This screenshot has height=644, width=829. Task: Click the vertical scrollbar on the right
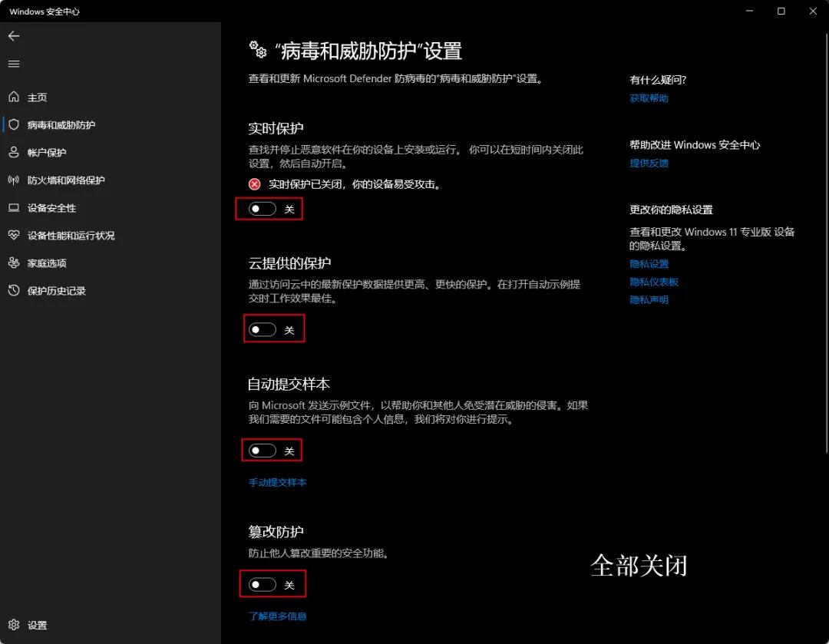(827, 243)
